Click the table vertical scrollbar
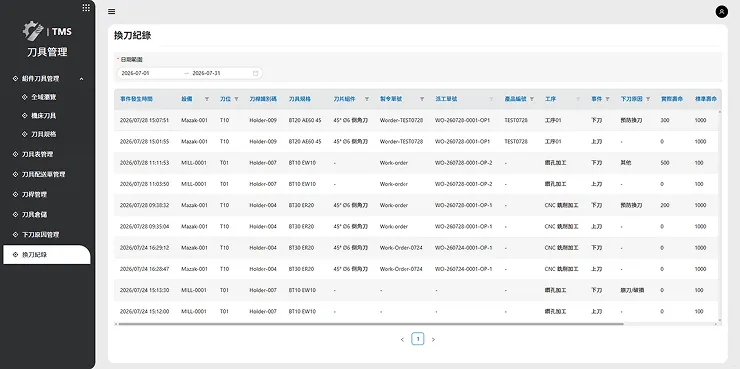 [720, 217]
